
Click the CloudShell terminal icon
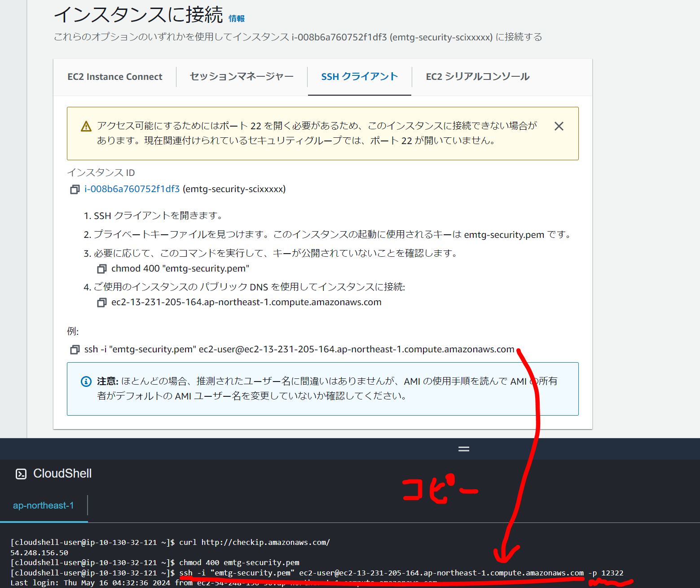tap(21, 474)
